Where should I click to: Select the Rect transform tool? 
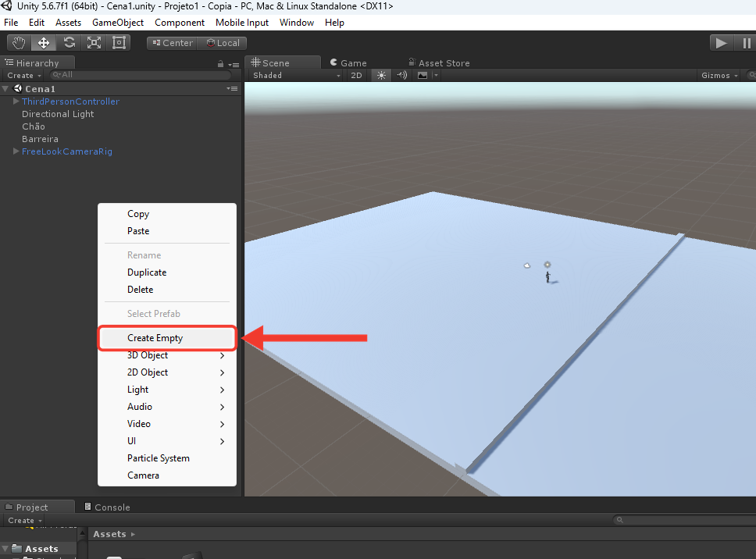(119, 43)
